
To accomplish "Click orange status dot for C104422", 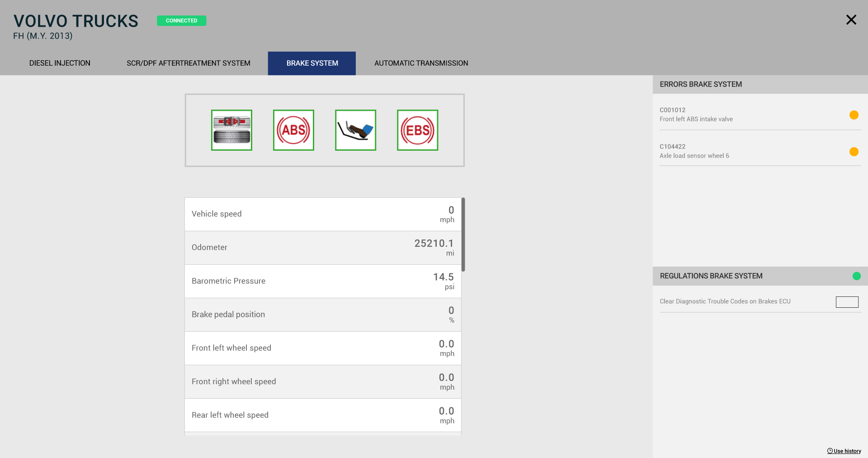I will [x=854, y=152].
